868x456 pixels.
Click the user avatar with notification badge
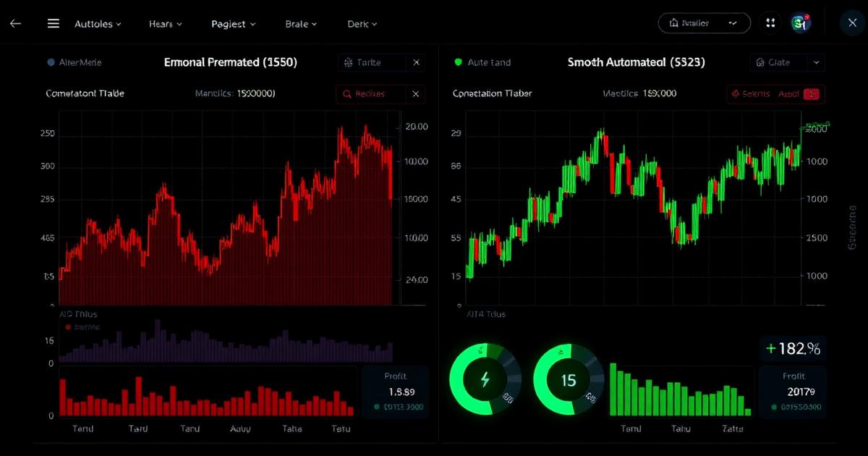coord(800,23)
